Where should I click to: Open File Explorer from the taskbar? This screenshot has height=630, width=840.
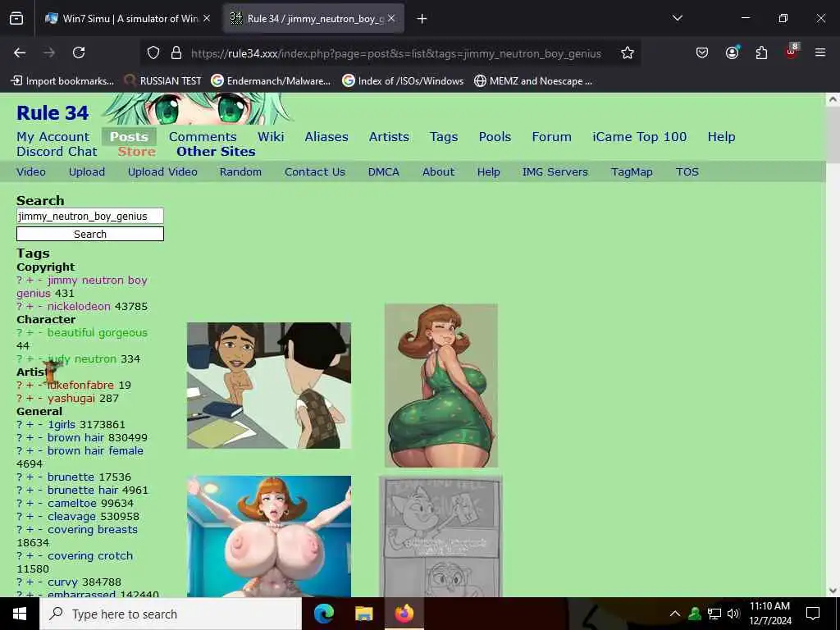pyautogui.click(x=363, y=614)
